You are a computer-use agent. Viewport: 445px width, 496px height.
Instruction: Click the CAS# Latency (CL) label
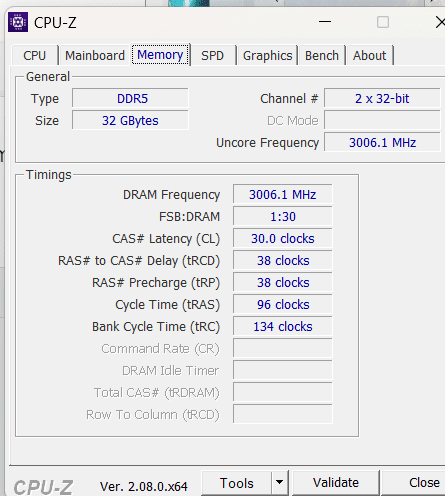(166, 239)
